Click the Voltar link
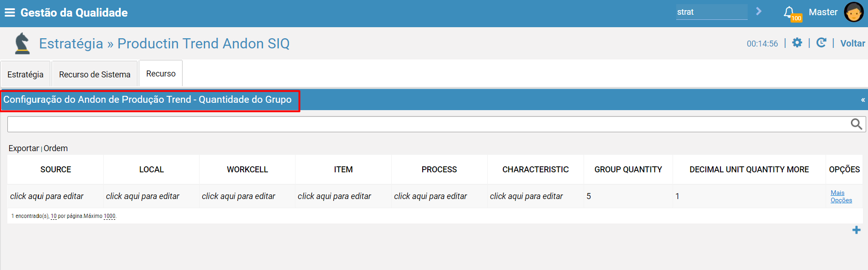This screenshot has height=270, width=868. click(x=852, y=43)
